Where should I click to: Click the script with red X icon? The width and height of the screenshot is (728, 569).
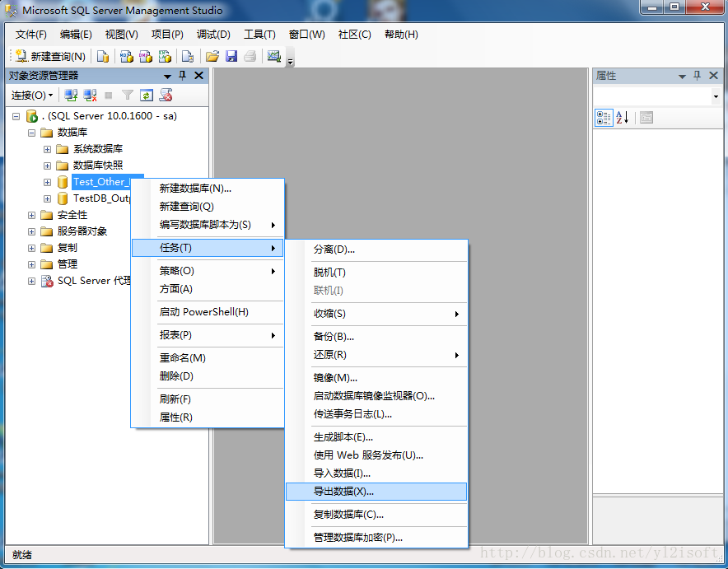point(166,96)
